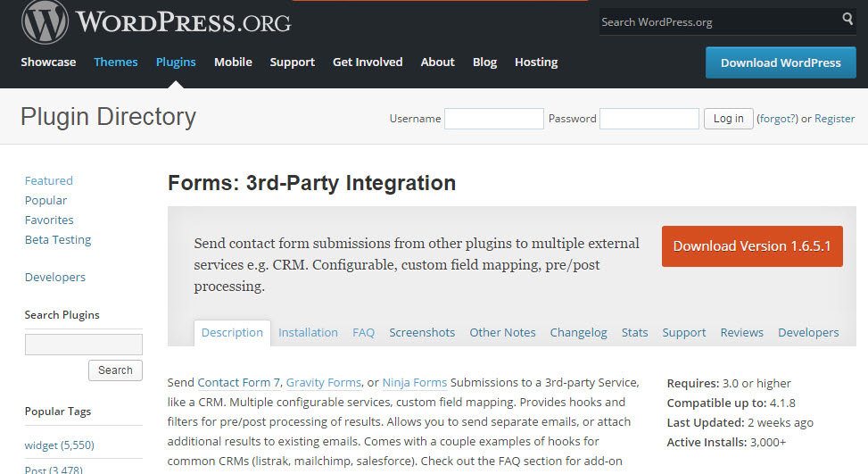This screenshot has height=474, width=868.
Task: Click the Download WordPress button
Action: [x=781, y=62]
